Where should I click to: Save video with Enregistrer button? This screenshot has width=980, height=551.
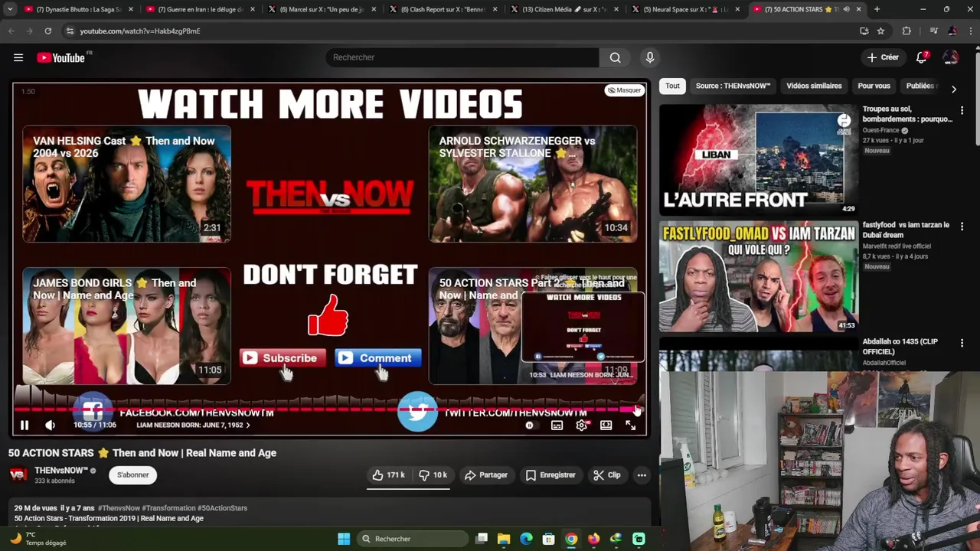550,475
